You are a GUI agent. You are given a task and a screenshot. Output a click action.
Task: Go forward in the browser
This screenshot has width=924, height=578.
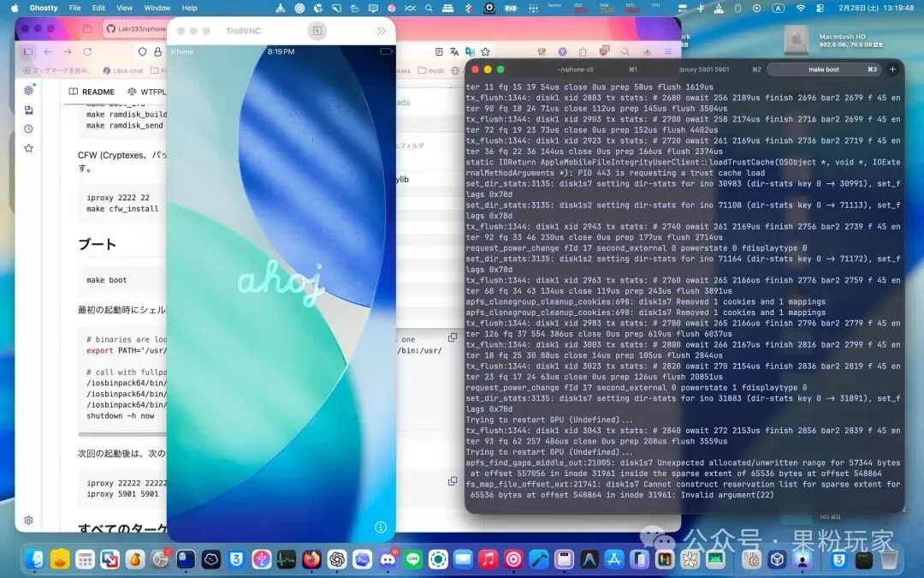tap(68, 52)
